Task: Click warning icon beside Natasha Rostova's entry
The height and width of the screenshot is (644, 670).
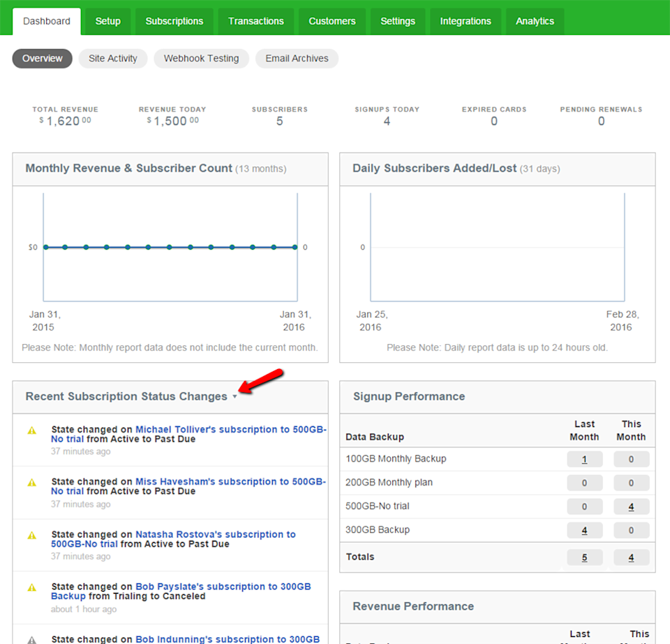Action: [32, 536]
